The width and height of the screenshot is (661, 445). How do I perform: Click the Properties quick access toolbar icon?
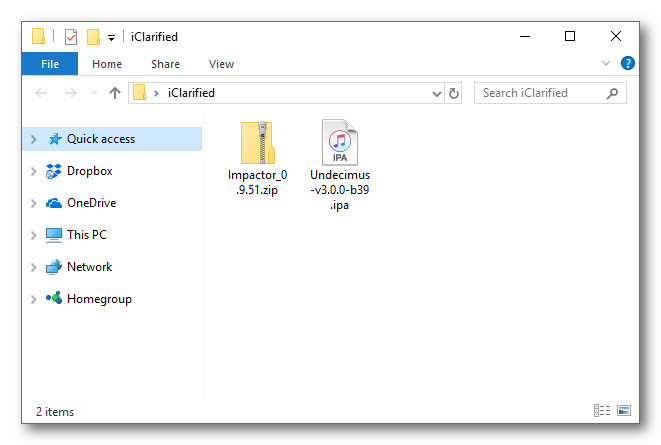pos(71,37)
